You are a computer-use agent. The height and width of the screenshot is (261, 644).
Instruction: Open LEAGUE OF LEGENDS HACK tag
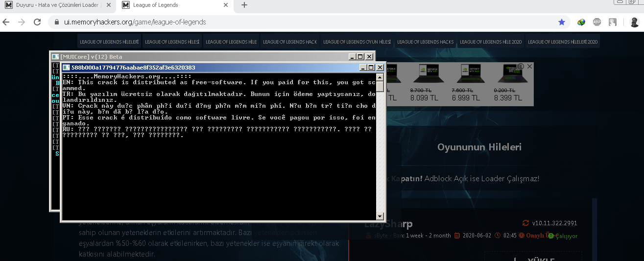[x=290, y=42]
